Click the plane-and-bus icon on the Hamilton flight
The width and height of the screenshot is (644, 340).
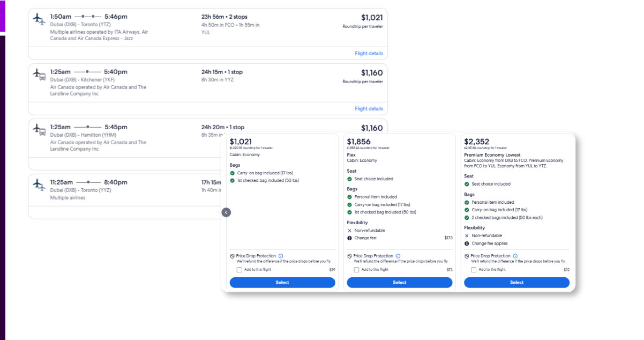(x=39, y=130)
